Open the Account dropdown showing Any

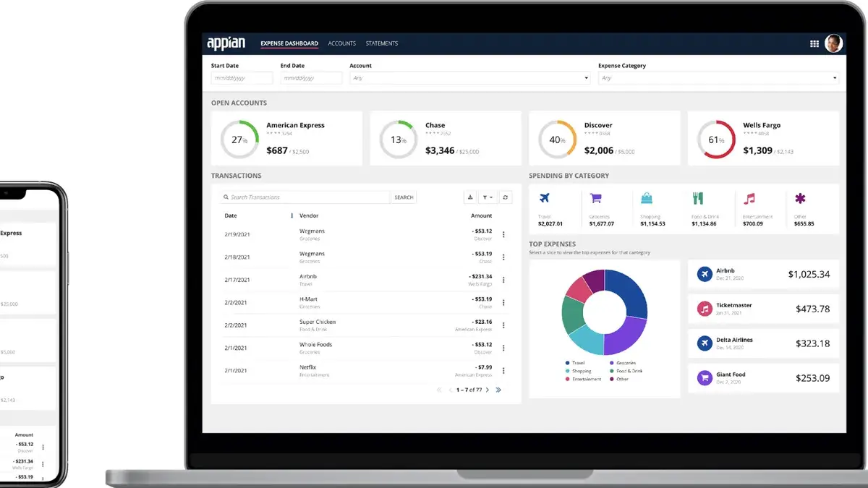point(587,77)
